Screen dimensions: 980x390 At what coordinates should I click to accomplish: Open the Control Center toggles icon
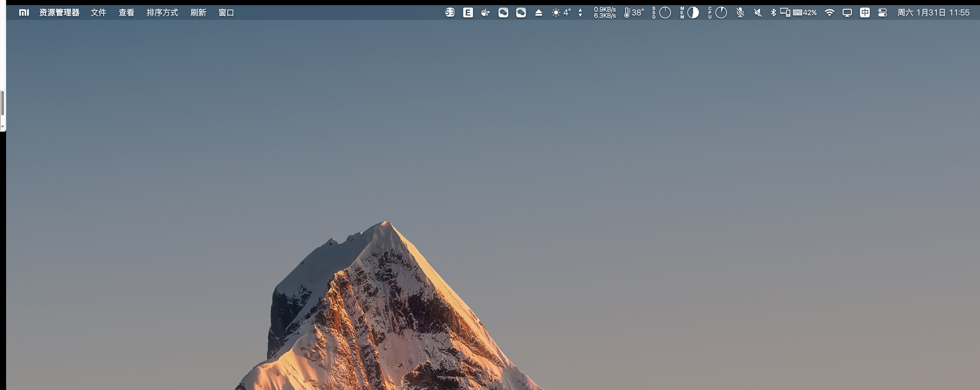pyautogui.click(x=882, y=12)
